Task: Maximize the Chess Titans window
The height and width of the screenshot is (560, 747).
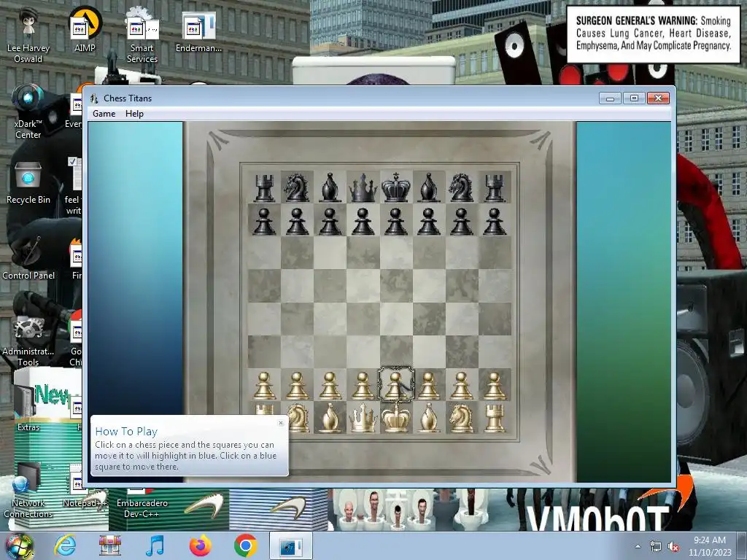Action: click(634, 98)
